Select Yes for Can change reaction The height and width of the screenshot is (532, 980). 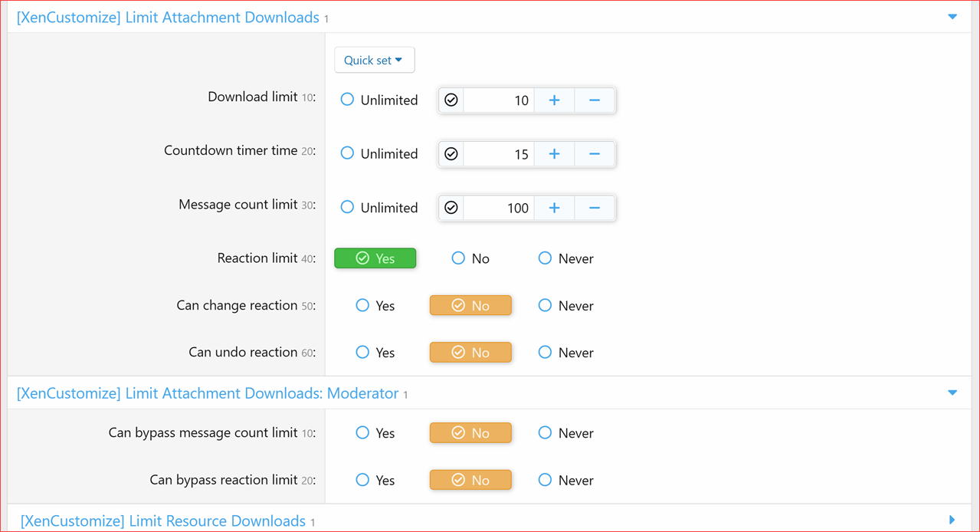(362, 305)
